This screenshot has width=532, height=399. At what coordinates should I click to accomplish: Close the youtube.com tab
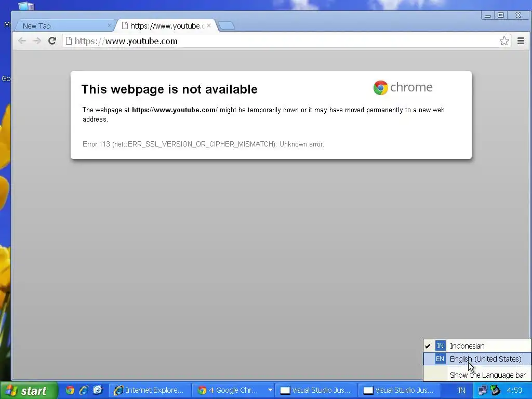coord(209,25)
